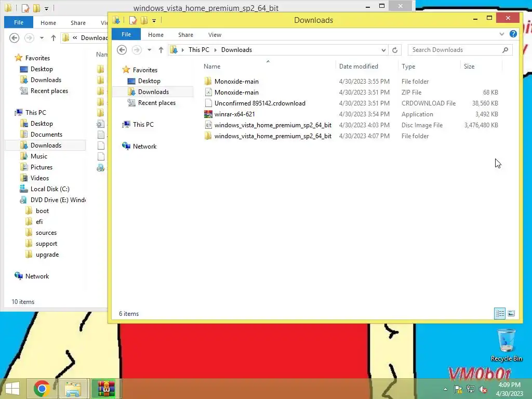Select This PC in the Downloads window's pane
Screen dimensions: 532x399
(x=143, y=125)
